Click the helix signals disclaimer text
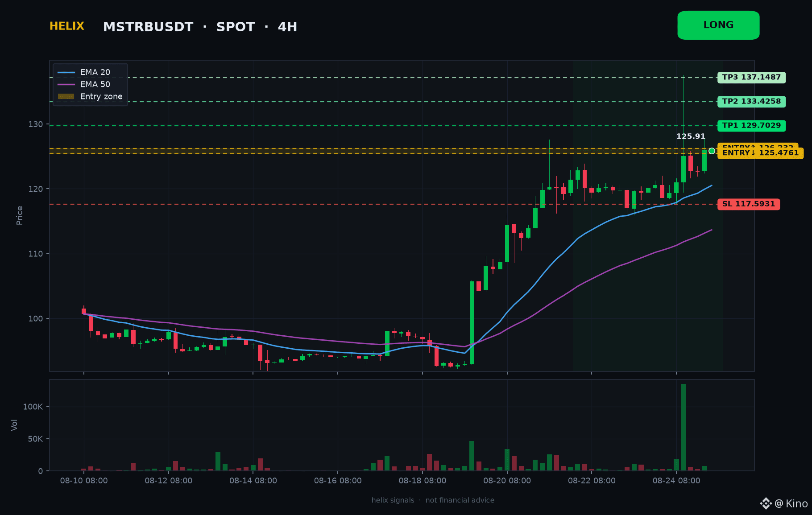Image resolution: width=812 pixels, height=515 pixels. (433, 500)
